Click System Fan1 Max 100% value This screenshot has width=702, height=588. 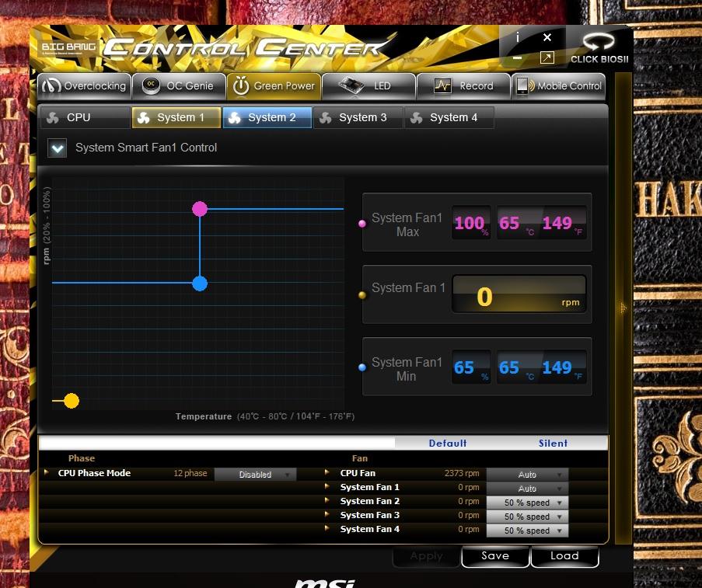(x=471, y=223)
